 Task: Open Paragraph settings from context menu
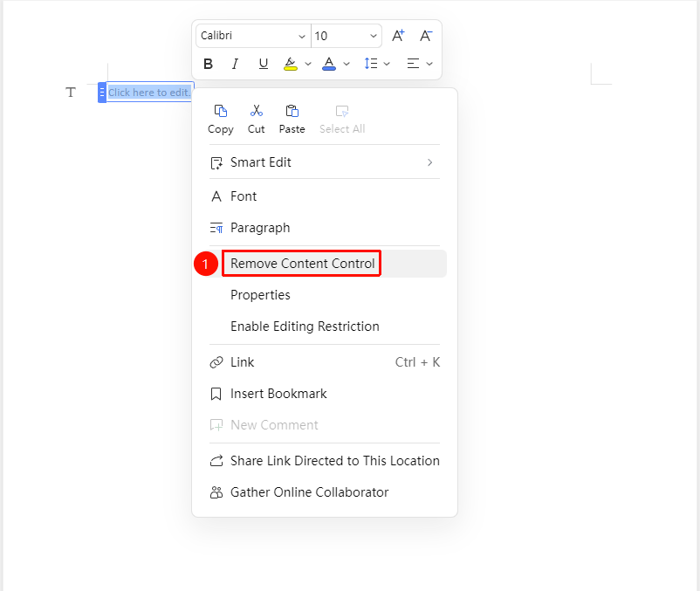325,228
